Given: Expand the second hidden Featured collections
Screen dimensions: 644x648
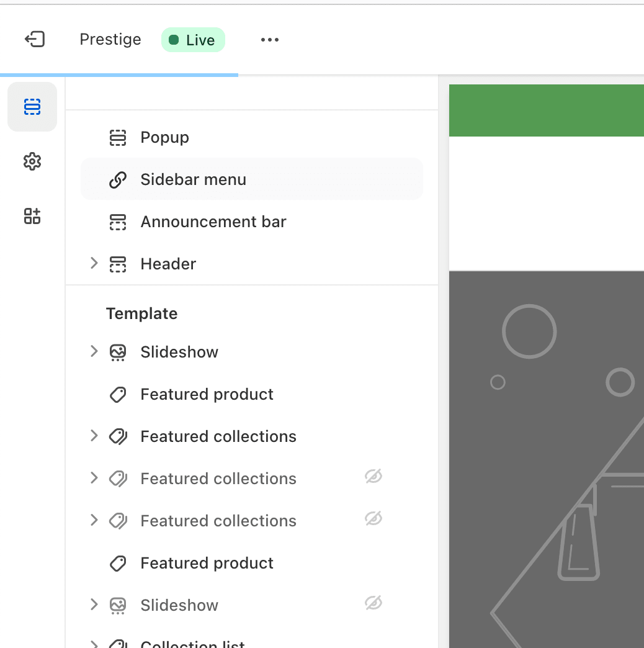Looking at the screenshot, I should click(x=94, y=520).
